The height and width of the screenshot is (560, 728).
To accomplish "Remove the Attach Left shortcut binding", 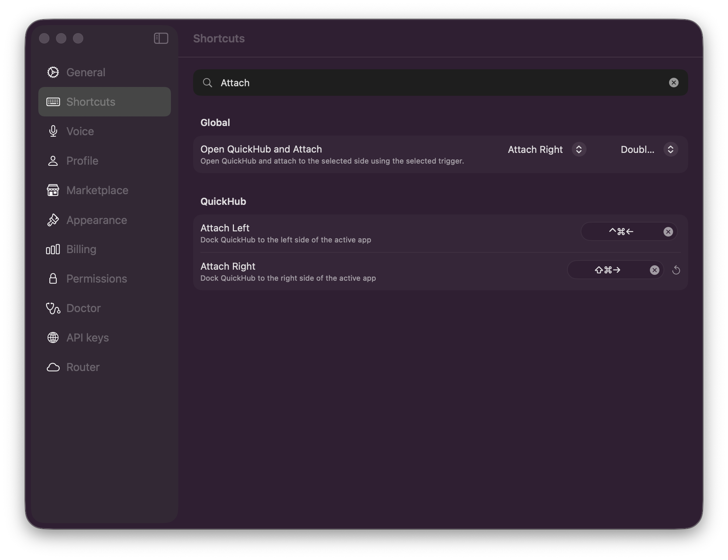I will pos(668,232).
